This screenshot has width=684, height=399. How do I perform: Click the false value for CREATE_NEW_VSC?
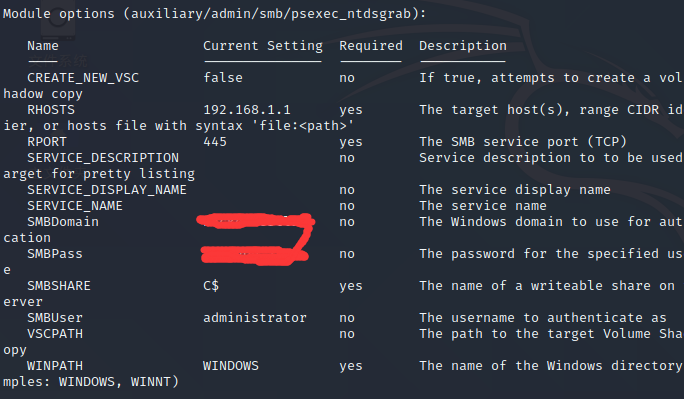click(x=223, y=78)
